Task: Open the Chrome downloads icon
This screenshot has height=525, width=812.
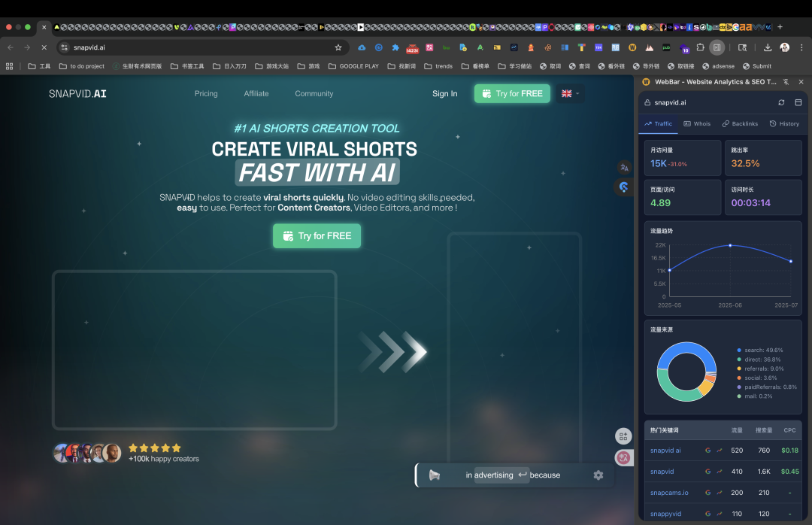Action: point(768,47)
